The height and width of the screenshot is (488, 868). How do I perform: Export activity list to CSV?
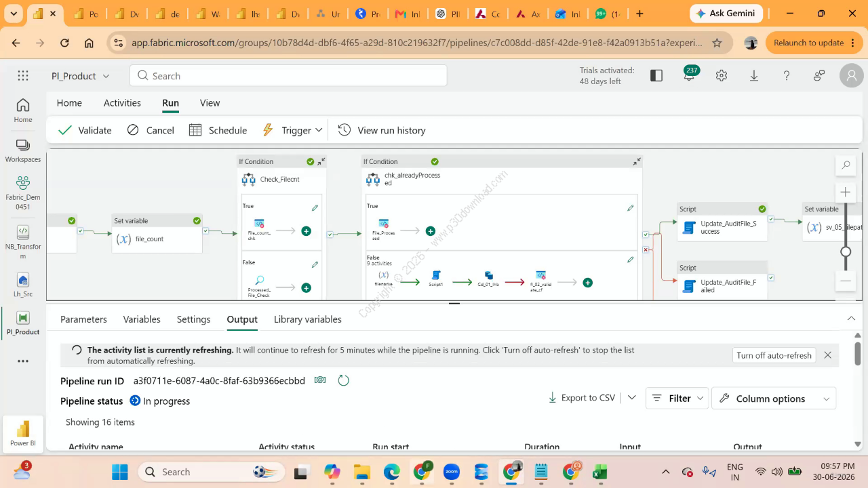pos(581,398)
